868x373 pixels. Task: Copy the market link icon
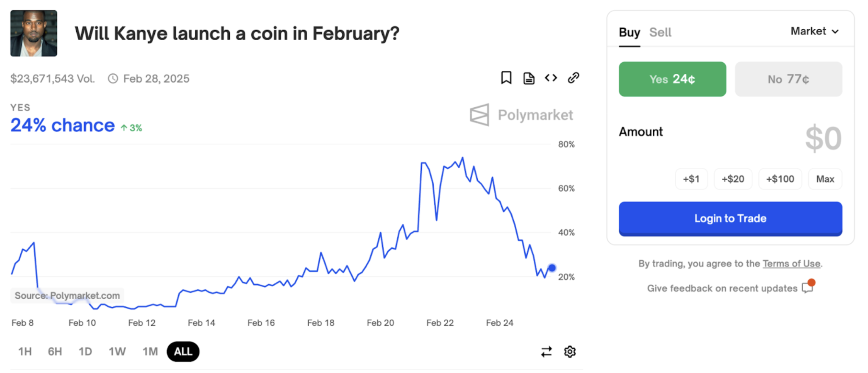click(573, 78)
